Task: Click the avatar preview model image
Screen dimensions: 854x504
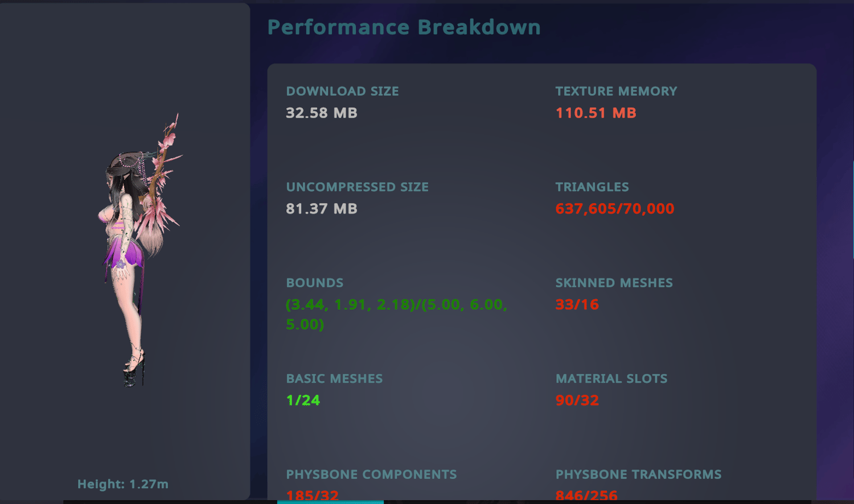Action: tap(140, 250)
